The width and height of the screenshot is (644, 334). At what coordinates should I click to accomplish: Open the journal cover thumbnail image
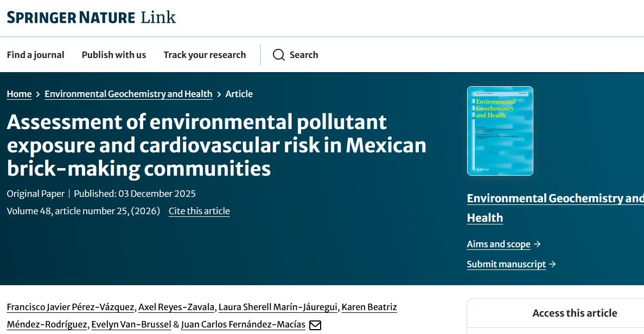click(500, 131)
